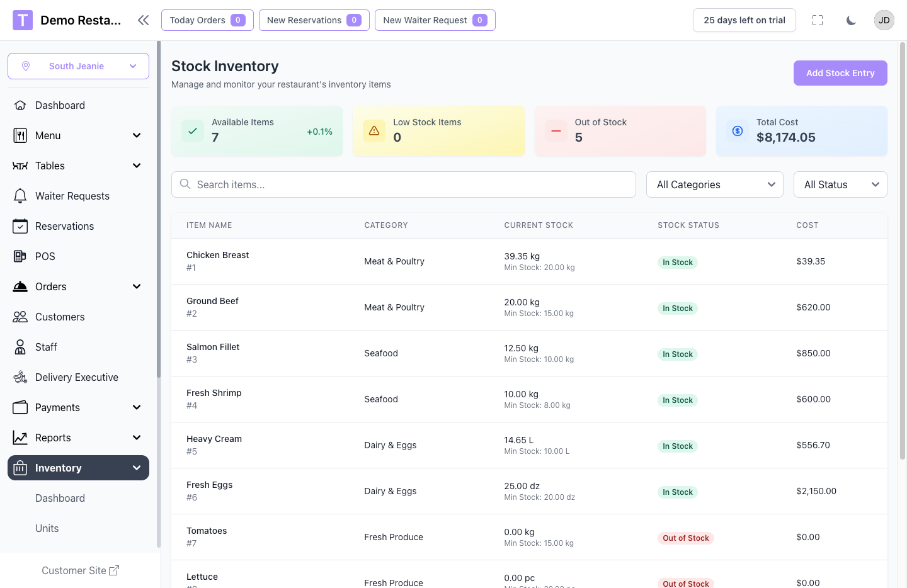The height and width of the screenshot is (588, 907).
Task: Expand the Menu submenu chevron
Action: [137, 135]
